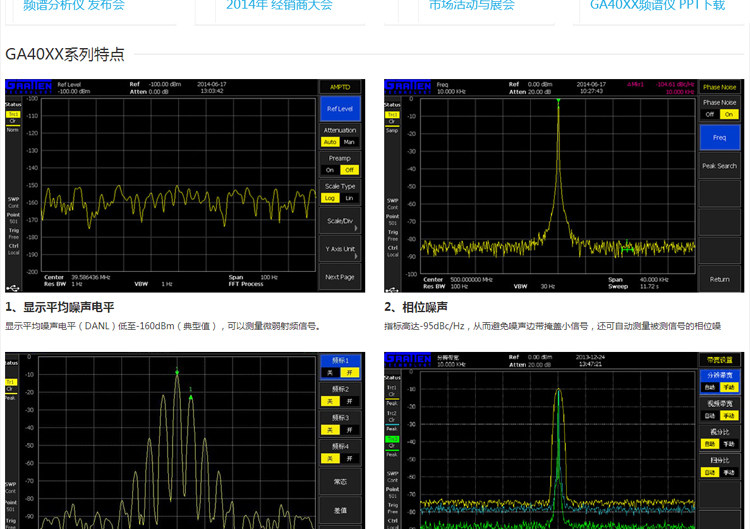This screenshot has width=750, height=529.
Task: Click the DANL -160dBm description text
Action: [163, 326]
